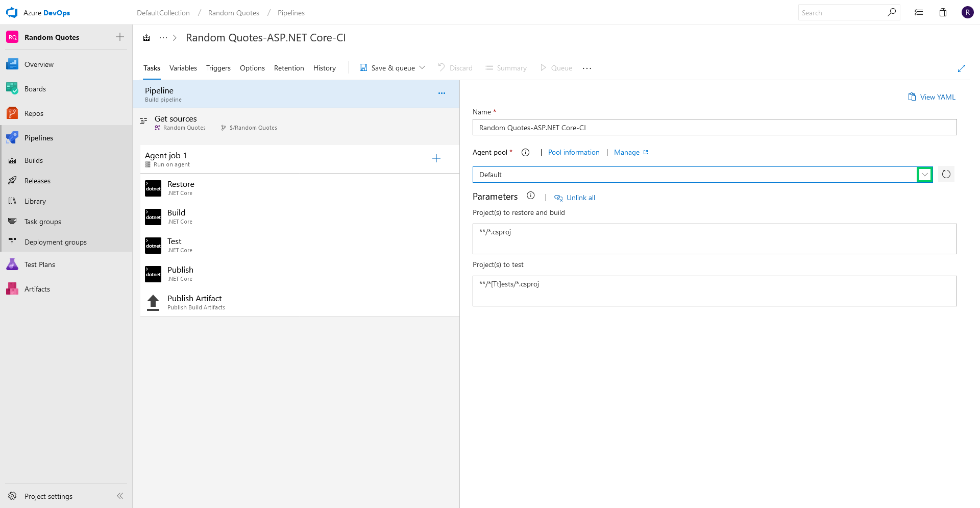The height and width of the screenshot is (508, 980).
Task: Click Project(s) to restore and build field
Action: click(715, 239)
